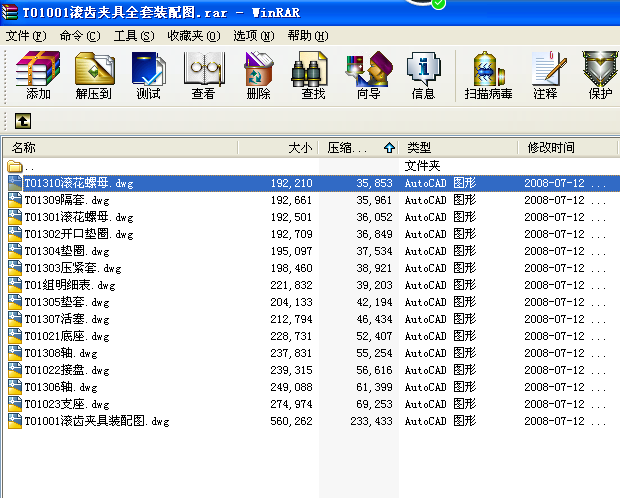Click size value 221,832 of T01组明细表
The image size is (620, 498).
pyautogui.click(x=291, y=285)
